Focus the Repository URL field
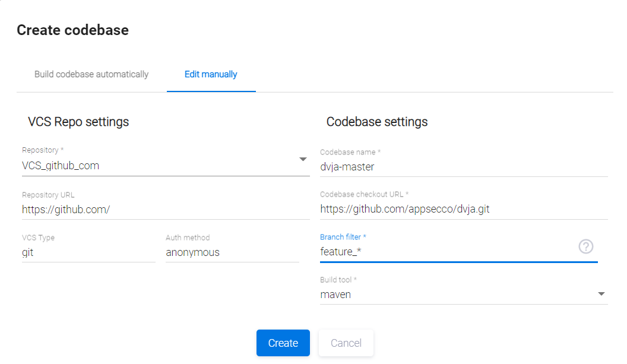The image size is (627, 364). click(166, 209)
